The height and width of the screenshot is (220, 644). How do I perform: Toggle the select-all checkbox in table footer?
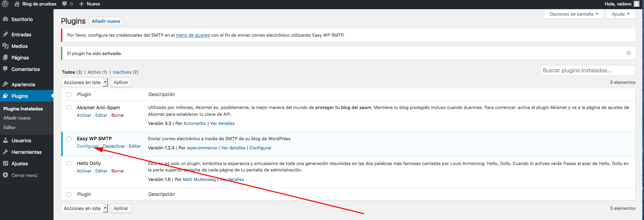[x=69, y=195]
